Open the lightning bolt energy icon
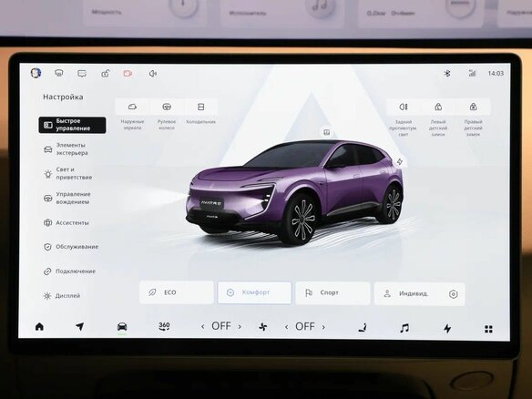532x399 pixels. [447, 328]
